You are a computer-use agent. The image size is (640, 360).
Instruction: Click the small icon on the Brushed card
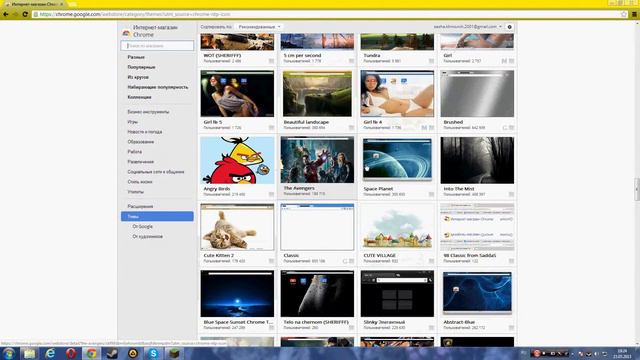click(x=511, y=128)
